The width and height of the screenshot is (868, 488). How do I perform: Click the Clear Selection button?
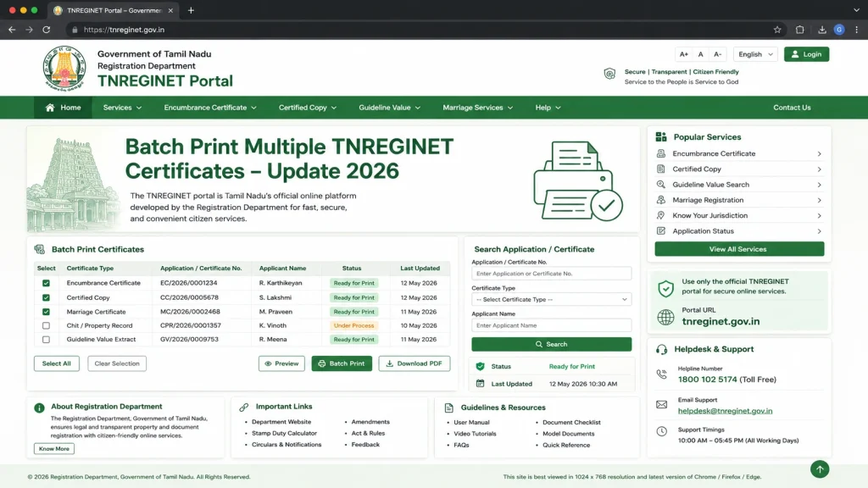coord(117,363)
